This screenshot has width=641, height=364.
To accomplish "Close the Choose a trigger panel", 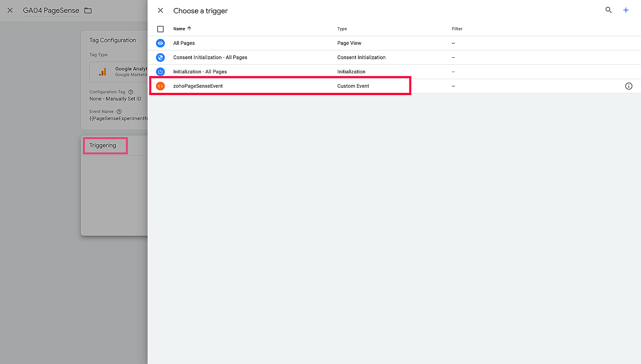I will point(161,11).
